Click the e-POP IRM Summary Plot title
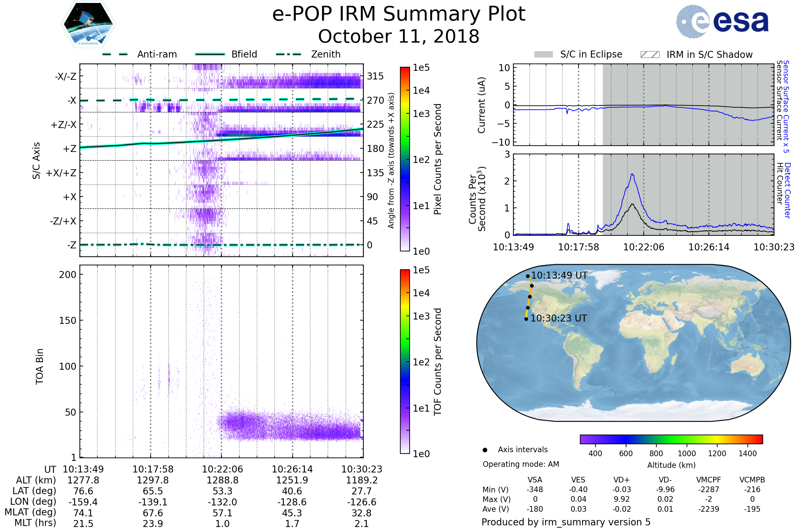Image resolution: width=798 pixels, height=532 pixels. coord(399,14)
